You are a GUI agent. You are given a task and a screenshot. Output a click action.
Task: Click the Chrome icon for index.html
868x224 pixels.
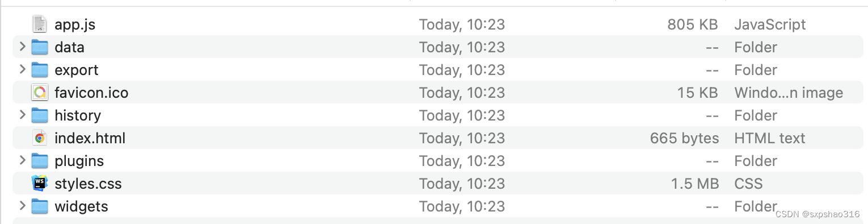(39, 138)
